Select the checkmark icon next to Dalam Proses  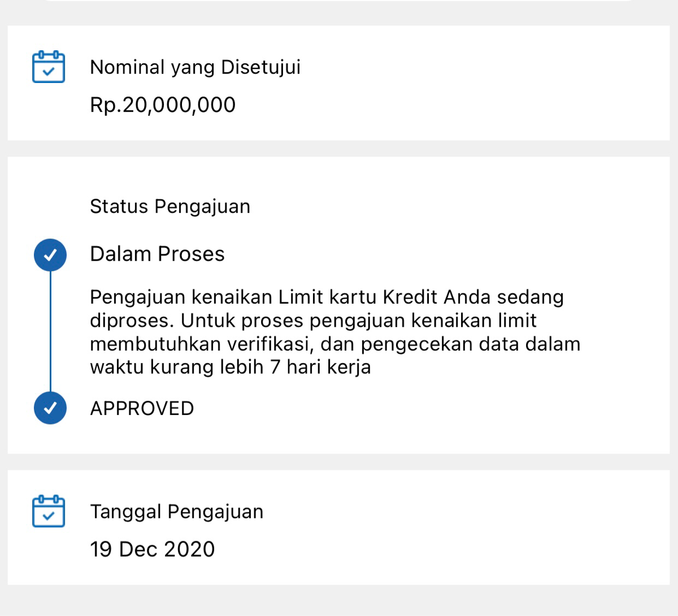(x=50, y=255)
